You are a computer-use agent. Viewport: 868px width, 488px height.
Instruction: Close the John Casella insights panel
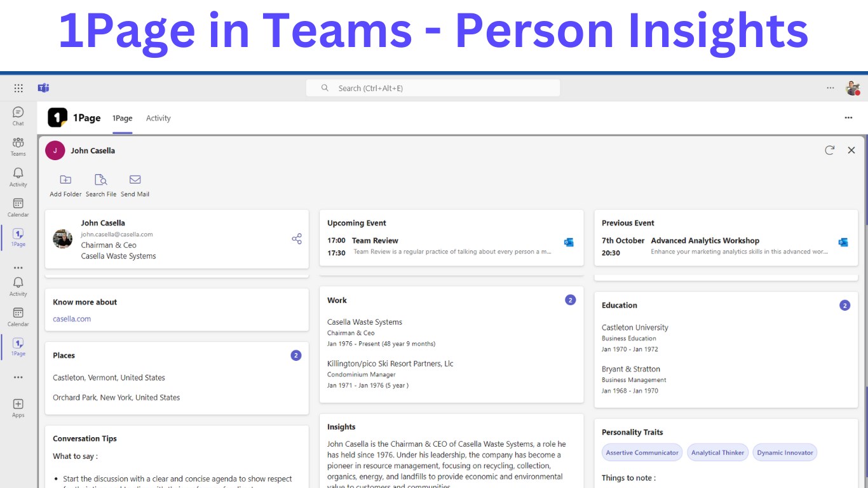click(851, 150)
